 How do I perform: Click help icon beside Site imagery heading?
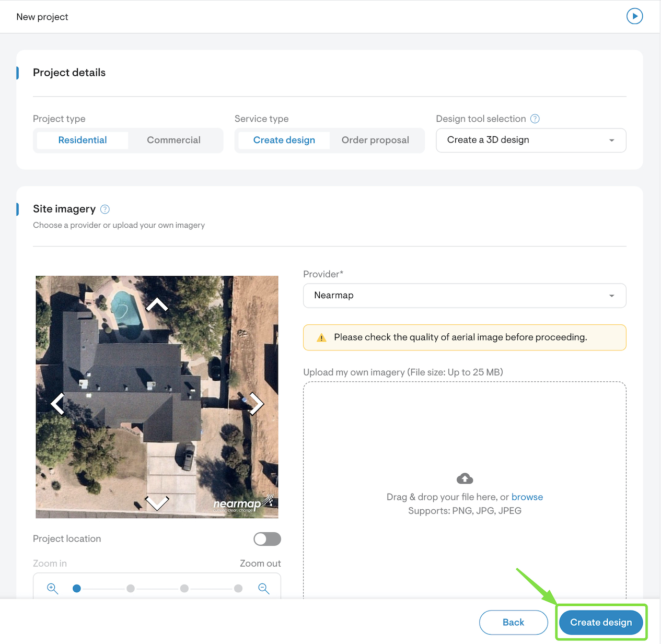click(x=105, y=209)
